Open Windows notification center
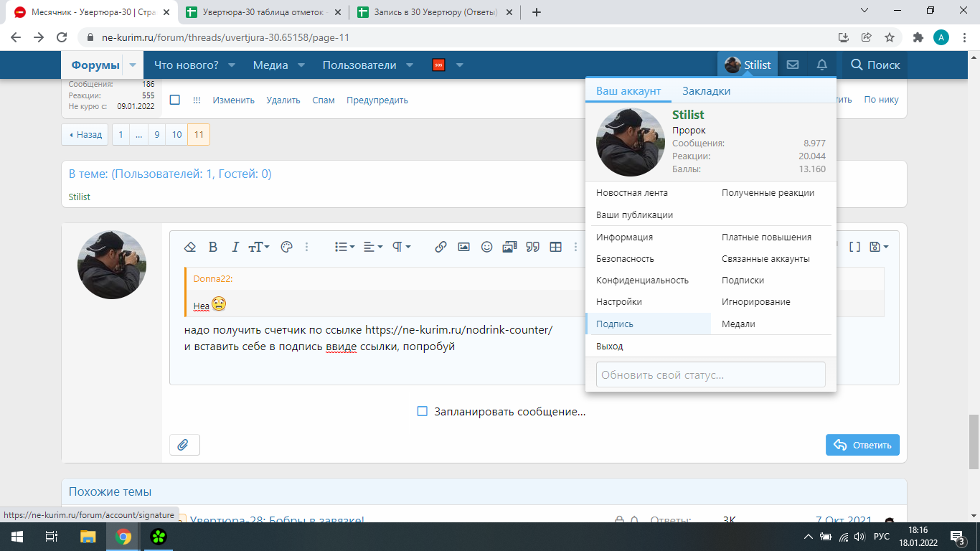The width and height of the screenshot is (980, 551). click(x=957, y=537)
